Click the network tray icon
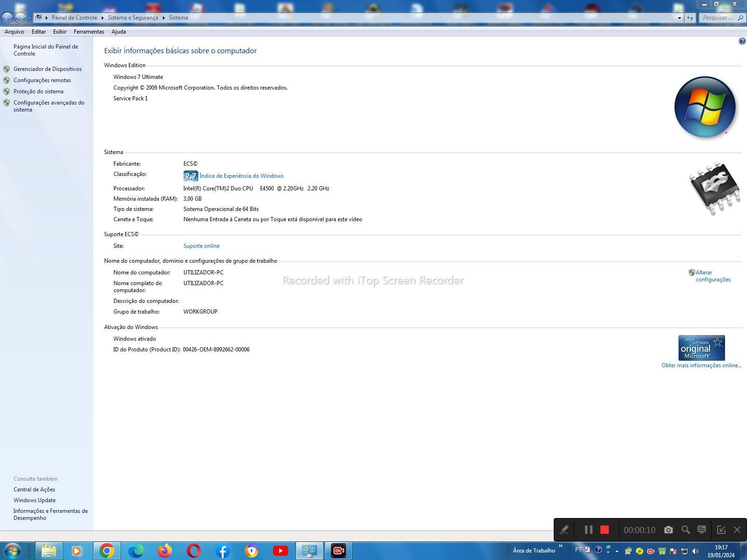 [684, 551]
